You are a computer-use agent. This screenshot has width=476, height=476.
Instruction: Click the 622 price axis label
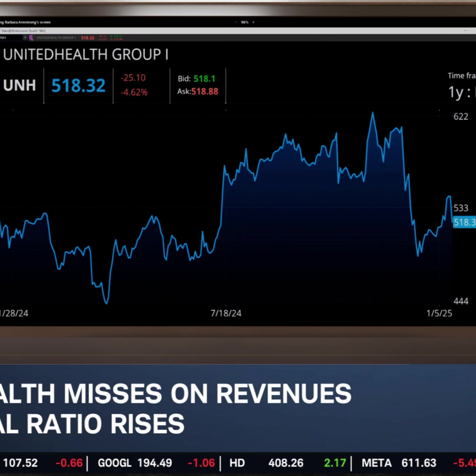tap(461, 116)
